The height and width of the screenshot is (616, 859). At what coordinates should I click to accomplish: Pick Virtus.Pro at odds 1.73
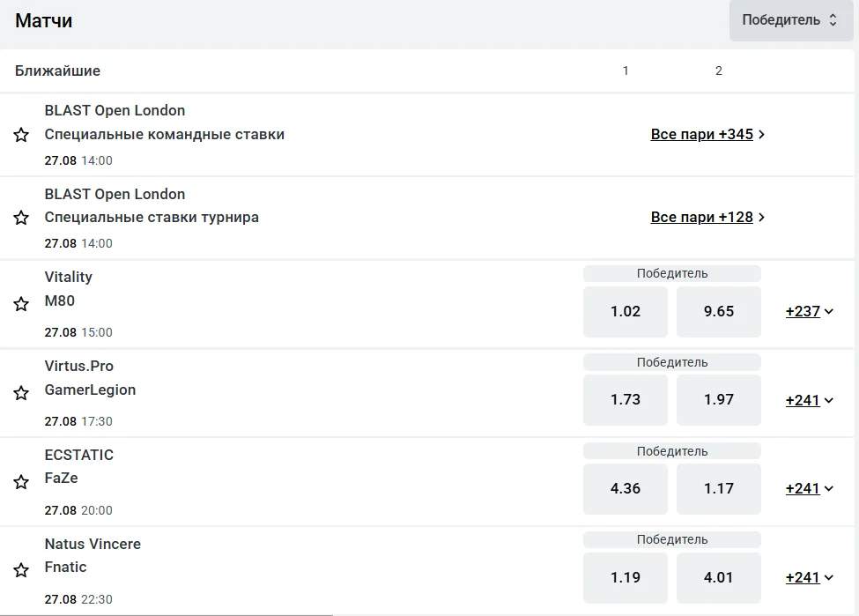tap(626, 400)
